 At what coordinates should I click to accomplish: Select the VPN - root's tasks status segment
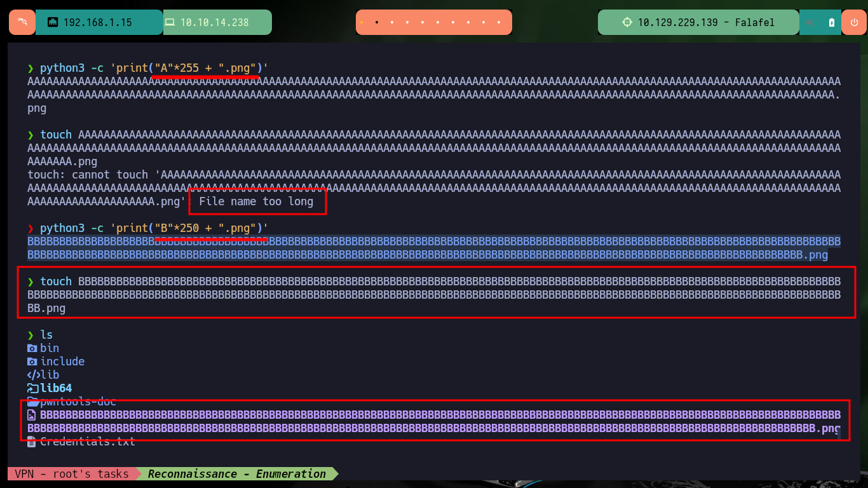tap(72, 473)
